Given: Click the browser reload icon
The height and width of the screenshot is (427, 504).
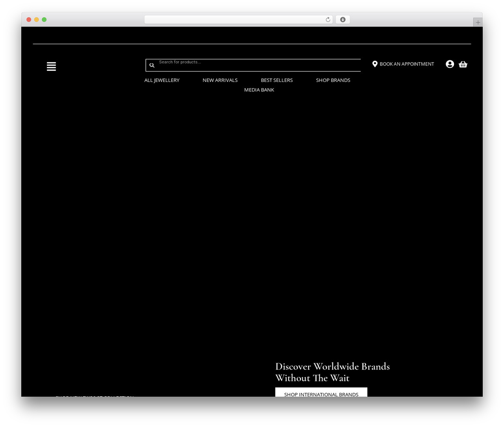Looking at the screenshot, I should tap(328, 20).
